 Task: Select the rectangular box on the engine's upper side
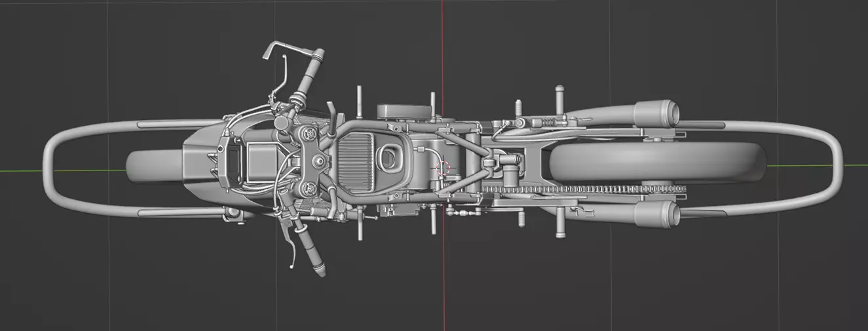(404, 111)
